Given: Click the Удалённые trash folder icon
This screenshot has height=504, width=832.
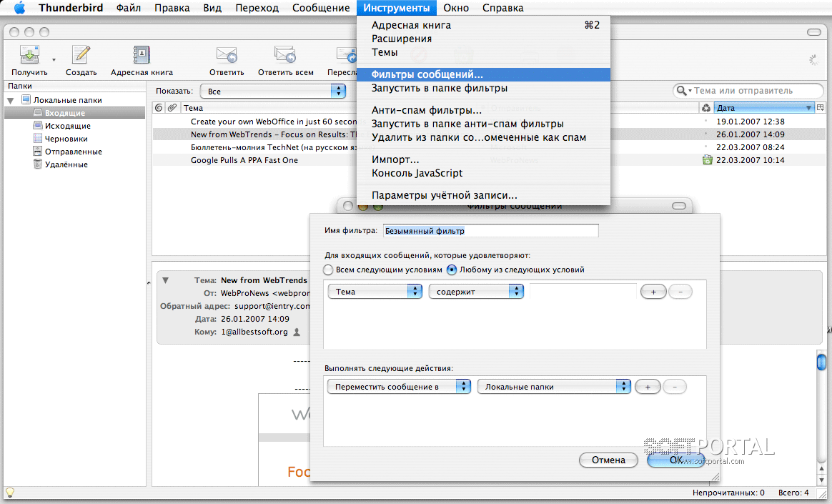Looking at the screenshot, I should (38, 164).
